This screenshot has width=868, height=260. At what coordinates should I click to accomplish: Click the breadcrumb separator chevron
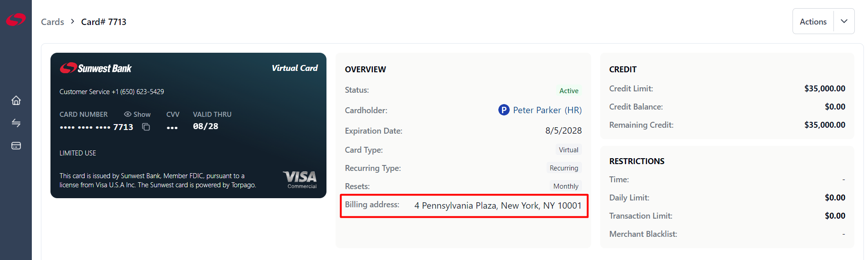coord(72,21)
